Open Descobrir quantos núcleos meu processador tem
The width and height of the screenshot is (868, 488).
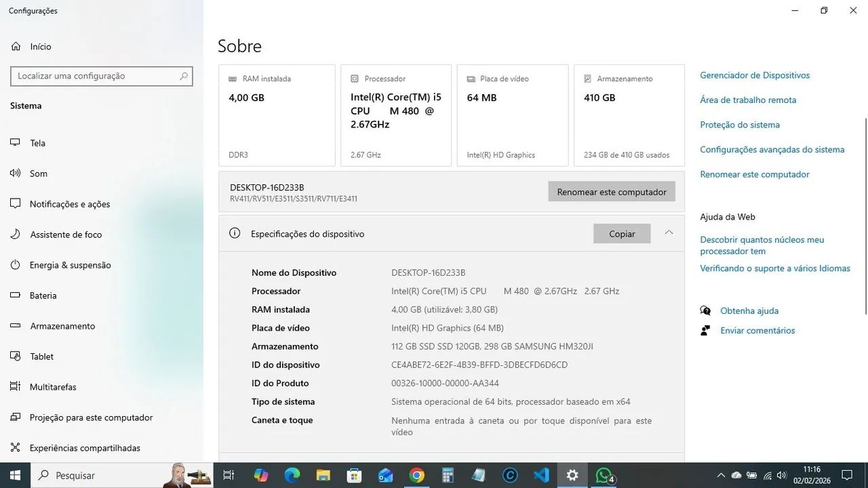coord(762,245)
